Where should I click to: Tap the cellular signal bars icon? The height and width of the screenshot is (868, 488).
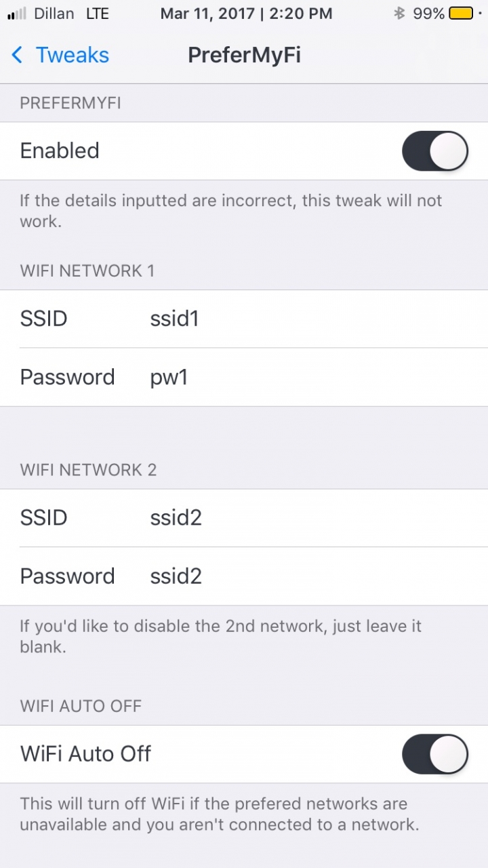pyautogui.click(x=18, y=14)
